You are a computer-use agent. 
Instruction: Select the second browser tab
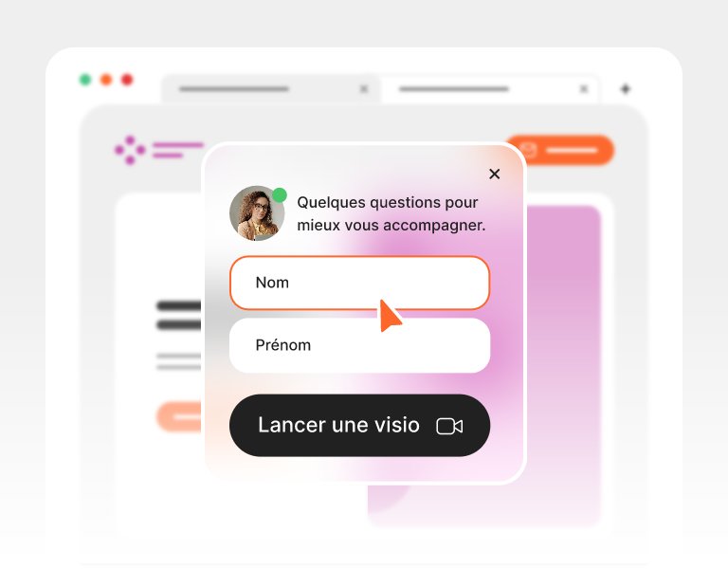tap(490, 89)
